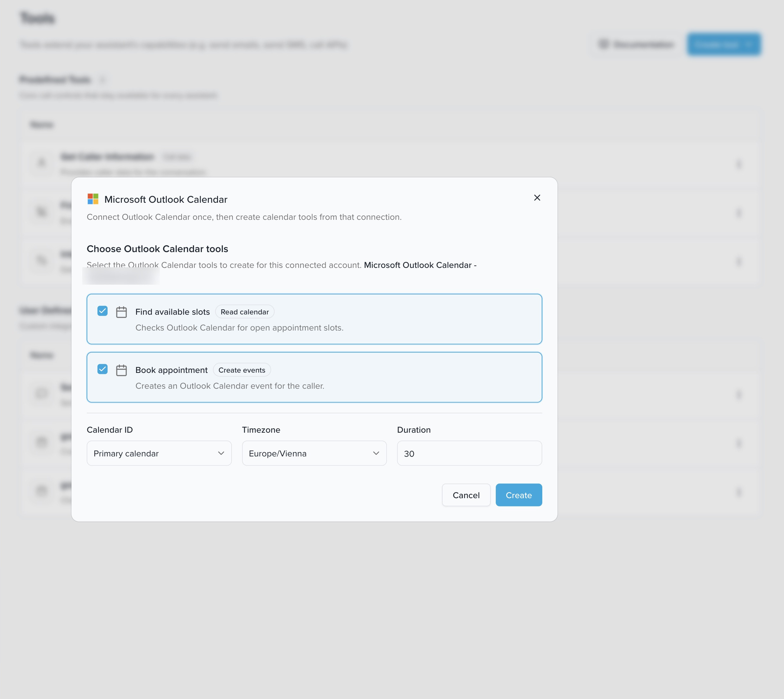Viewport: 784px width, 699px height.
Task: Click the 'Calendar ID' field label
Action: pyautogui.click(x=110, y=430)
